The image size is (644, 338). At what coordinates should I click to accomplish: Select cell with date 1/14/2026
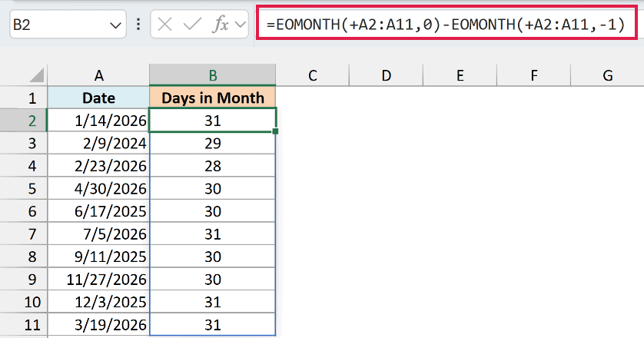(98, 121)
